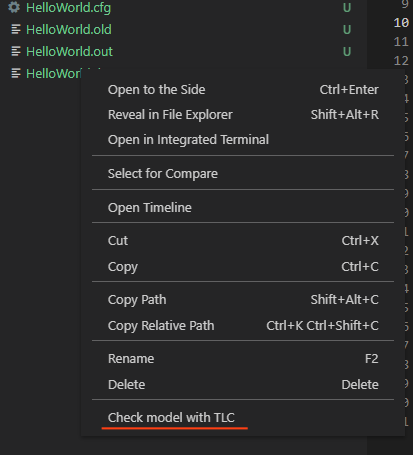Viewport: 413px width, 455px height.
Task: Choose Delete from the context menu
Action: pyautogui.click(x=243, y=385)
